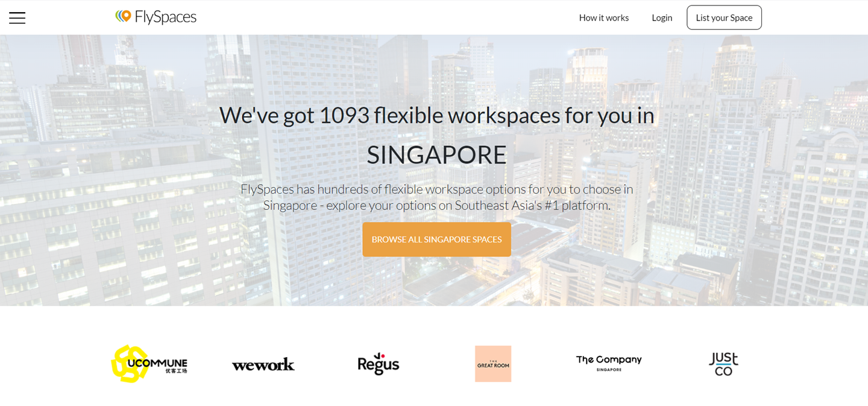Select the WeWork logo

(x=263, y=364)
